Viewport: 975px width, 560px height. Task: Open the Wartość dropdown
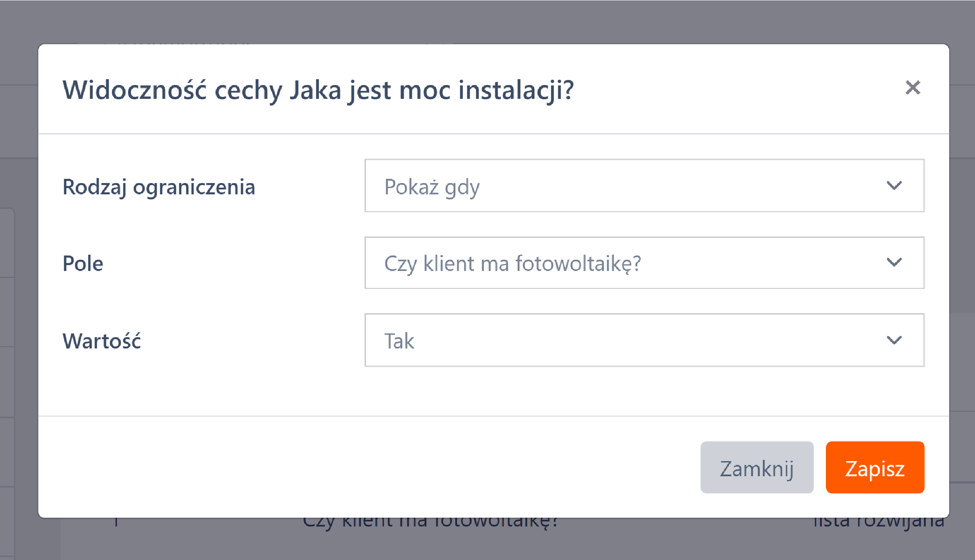click(644, 340)
